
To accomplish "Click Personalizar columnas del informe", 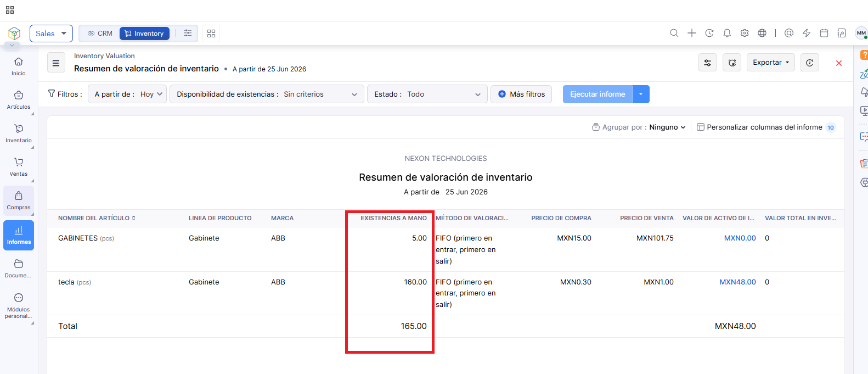I will (765, 127).
